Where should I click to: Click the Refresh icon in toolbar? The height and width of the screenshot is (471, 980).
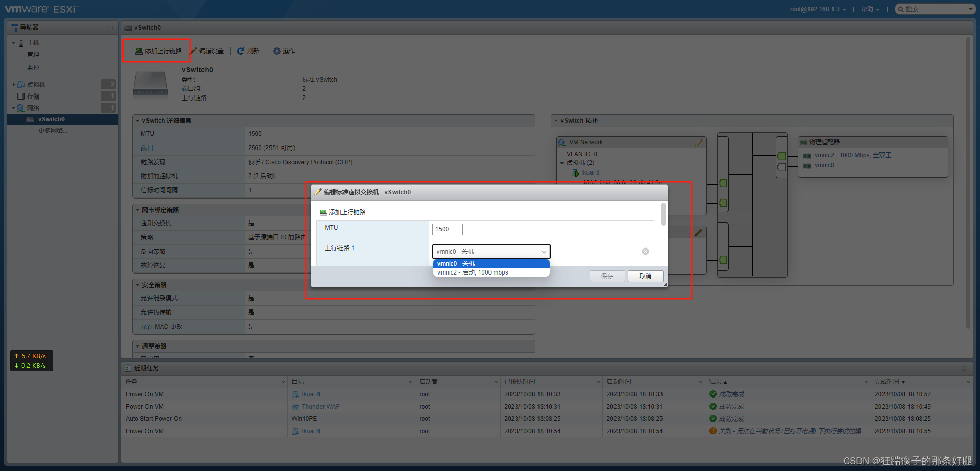pos(241,51)
